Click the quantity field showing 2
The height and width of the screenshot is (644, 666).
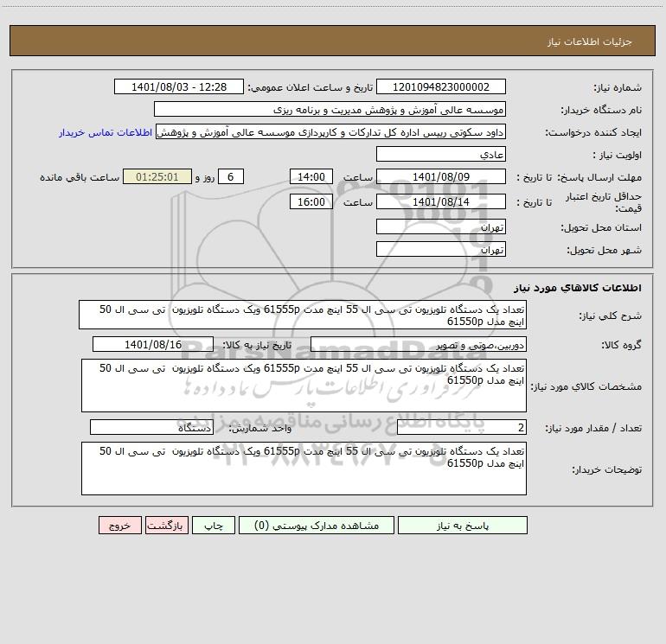tap(462, 427)
